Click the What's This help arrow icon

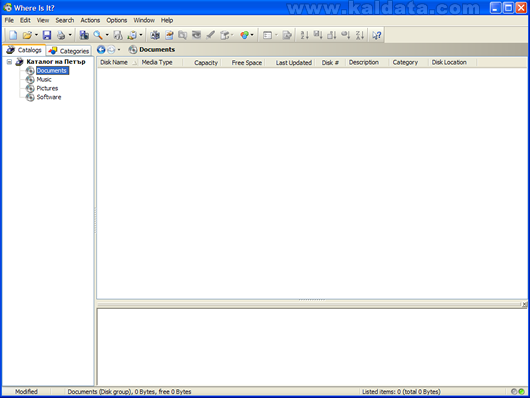(x=377, y=35)
